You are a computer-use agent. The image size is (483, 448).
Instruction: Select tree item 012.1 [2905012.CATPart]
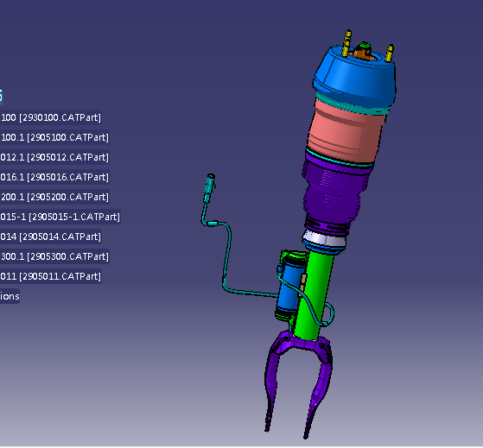[54, 157]
